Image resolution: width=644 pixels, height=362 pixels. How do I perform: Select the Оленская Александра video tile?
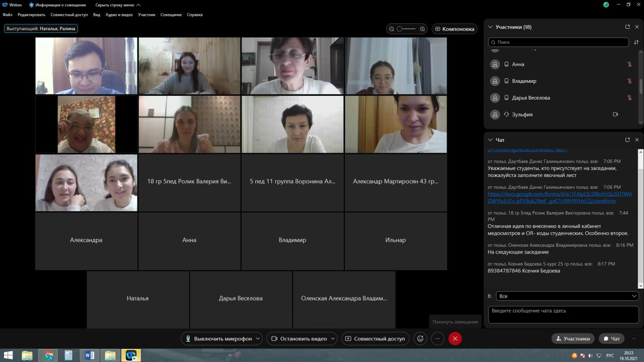tap(344, 299)
